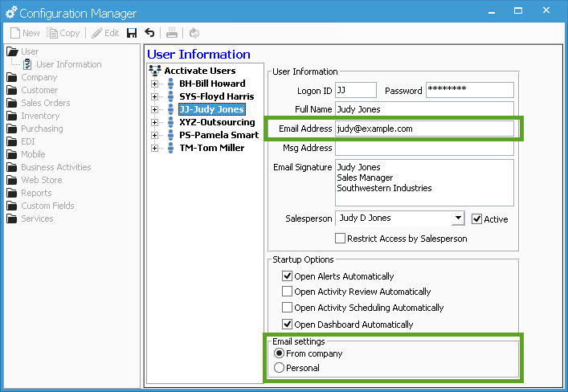Viewport: 568px width, 392px height.
Task: Select User Information item in left tree
Action: coord(69,64)
